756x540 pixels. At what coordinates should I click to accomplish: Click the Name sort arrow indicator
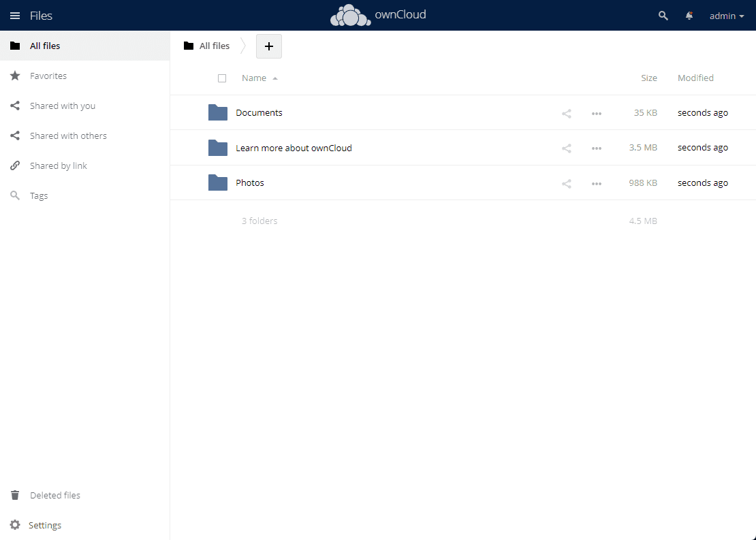pos(275,78)
